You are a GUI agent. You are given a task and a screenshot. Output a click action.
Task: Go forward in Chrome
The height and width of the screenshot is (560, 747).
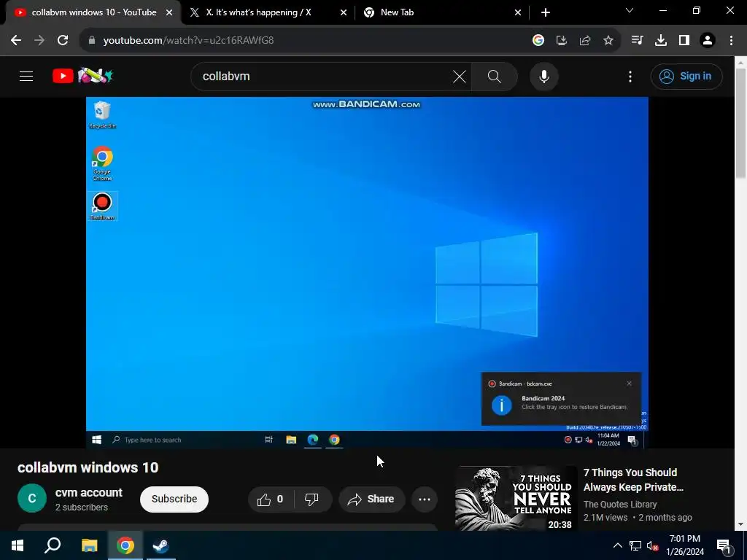pos(39,40)
